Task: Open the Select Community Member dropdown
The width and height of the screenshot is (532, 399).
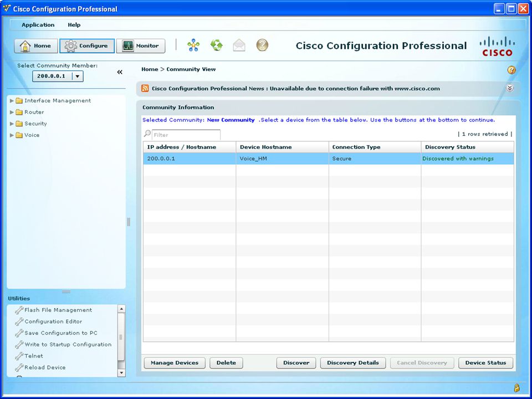Action: pyautogui.click(x=78, y=76)
